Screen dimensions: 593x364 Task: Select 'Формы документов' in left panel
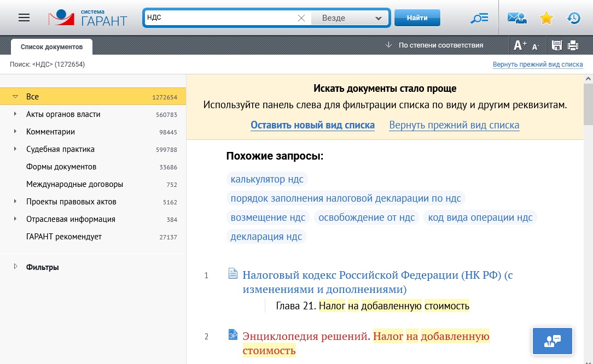(61, 167)
